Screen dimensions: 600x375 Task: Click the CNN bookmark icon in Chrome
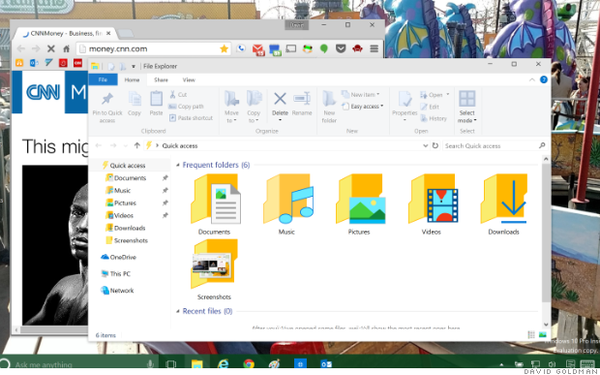pos(78,63)
